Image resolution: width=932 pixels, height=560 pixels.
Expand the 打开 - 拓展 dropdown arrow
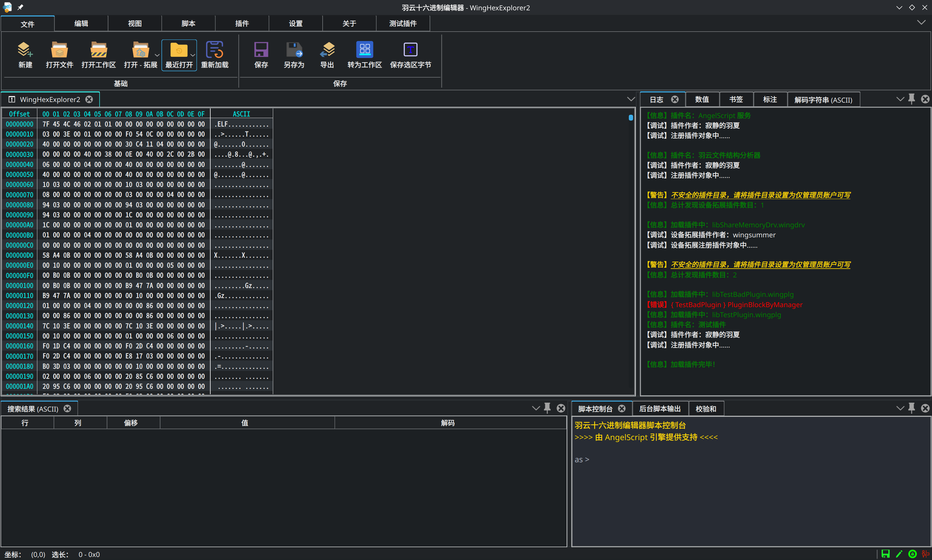(157, 56)
